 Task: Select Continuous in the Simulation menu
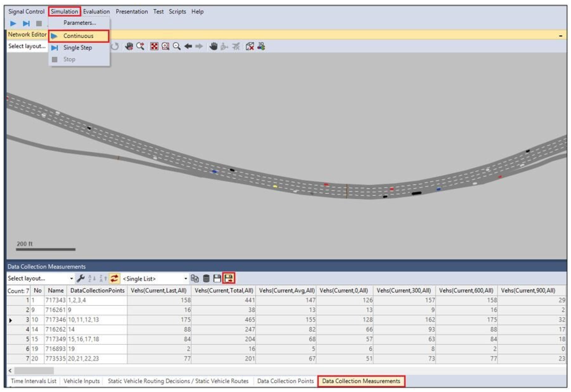point(78,36)
